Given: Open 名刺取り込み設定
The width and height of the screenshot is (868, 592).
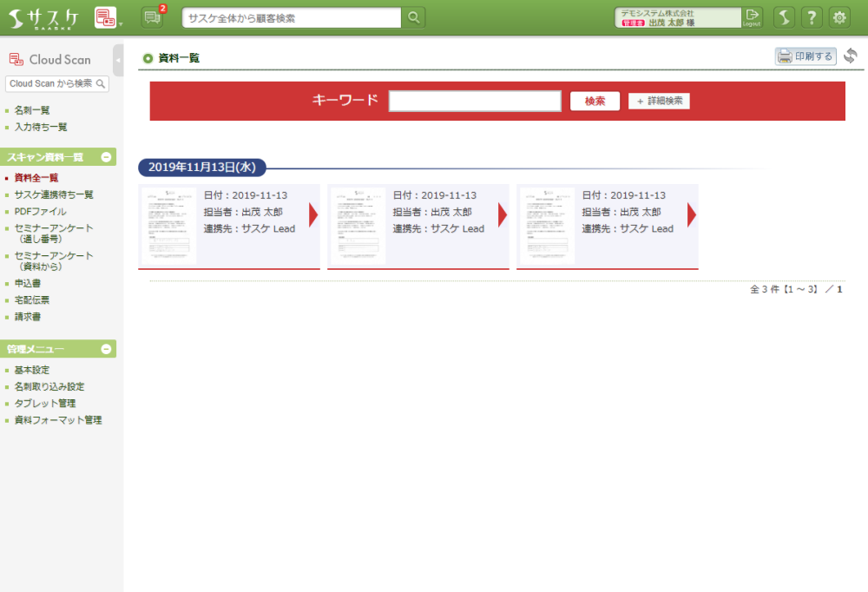Looking at the screenshot, I should pyautogui.click(x=49, y=386).
